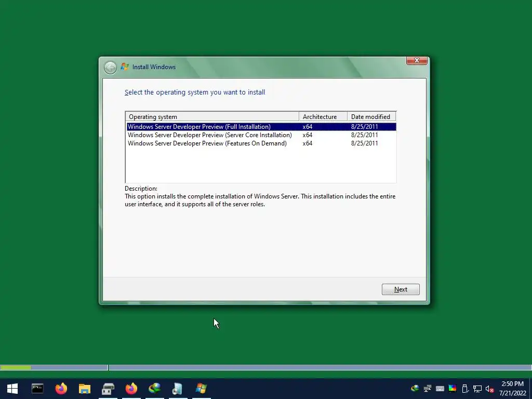Open the taskbar clock showing 2:50 PM
532x399 pixels.
[x=512, y=389]
